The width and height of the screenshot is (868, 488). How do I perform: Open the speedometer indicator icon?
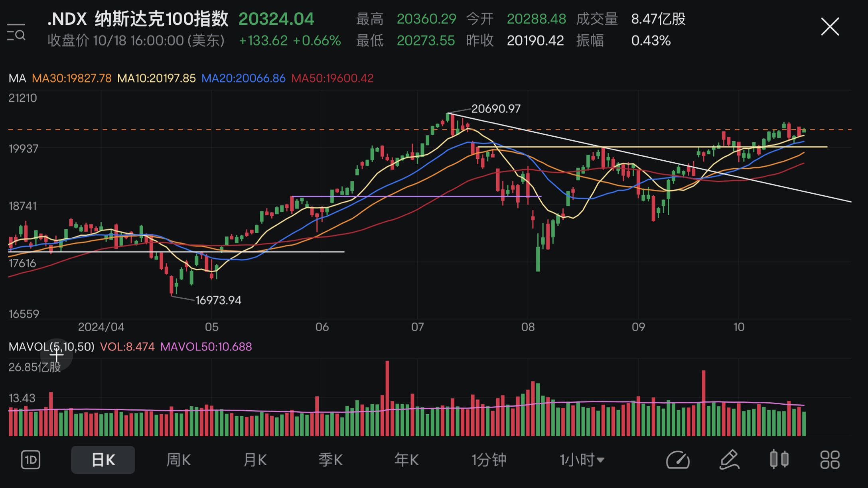(678, 460)
